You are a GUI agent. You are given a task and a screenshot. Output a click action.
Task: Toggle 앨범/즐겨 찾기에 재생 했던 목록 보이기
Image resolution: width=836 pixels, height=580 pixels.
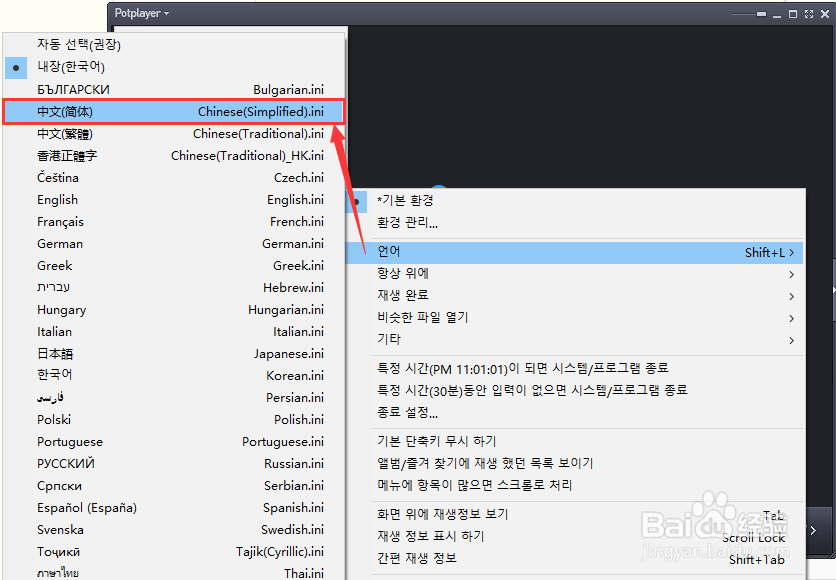click(x=575, y=463)
